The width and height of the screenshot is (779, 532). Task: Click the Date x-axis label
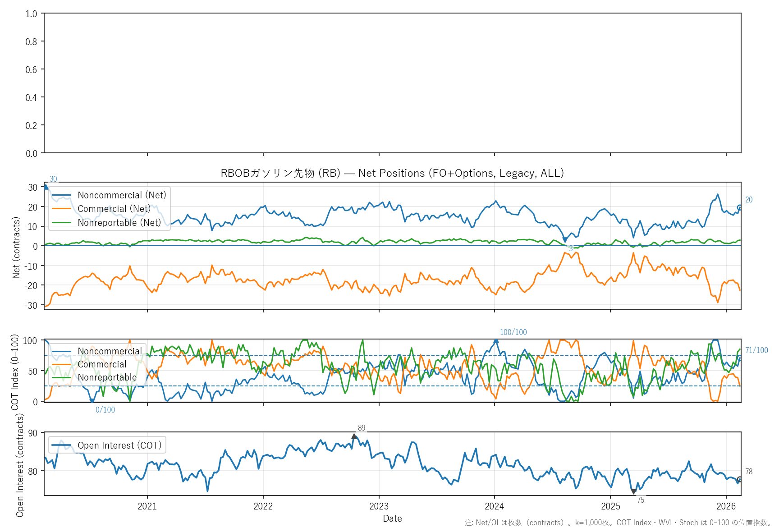click(392, 518)
